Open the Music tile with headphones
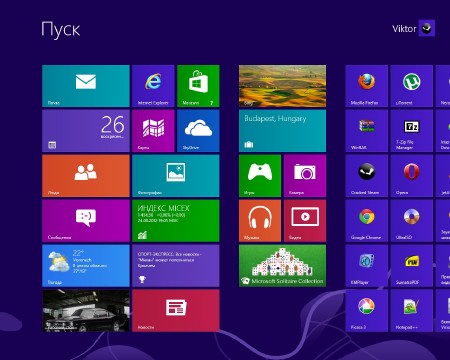 click(260, 221)
